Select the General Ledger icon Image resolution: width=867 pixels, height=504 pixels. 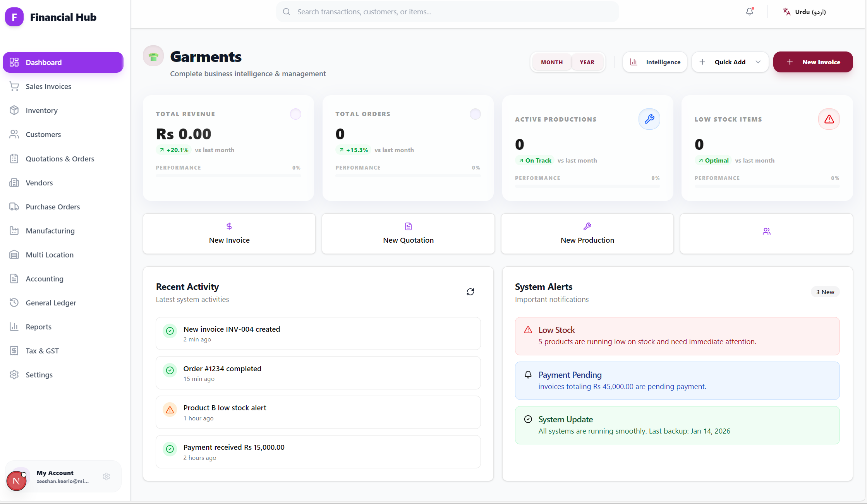click(14, 303)
